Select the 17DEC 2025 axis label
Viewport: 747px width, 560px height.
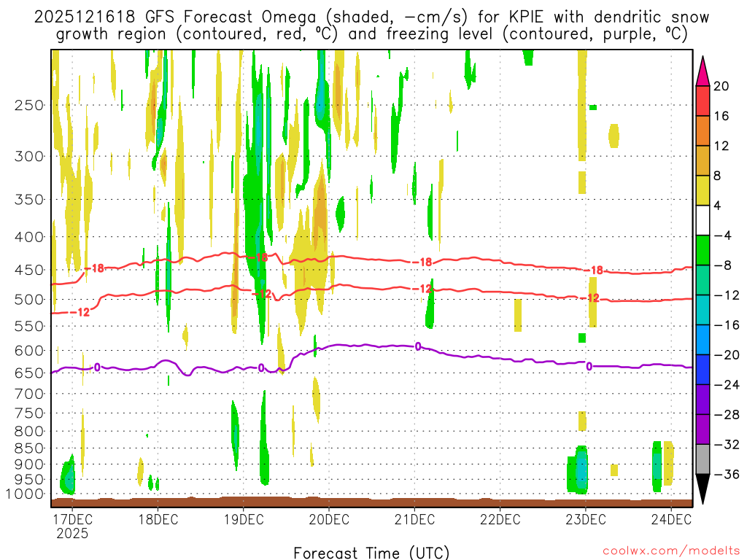pyautogui.click(x=72, y=526)
